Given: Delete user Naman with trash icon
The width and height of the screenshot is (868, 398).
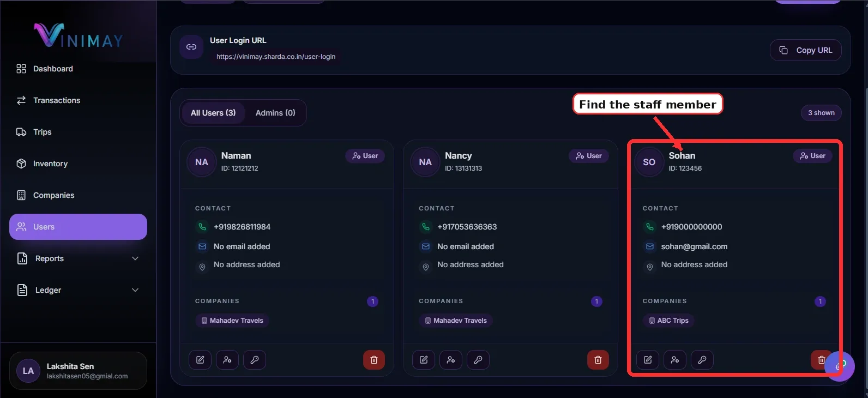Looking at the screenshot, I should tap(374, 360).
